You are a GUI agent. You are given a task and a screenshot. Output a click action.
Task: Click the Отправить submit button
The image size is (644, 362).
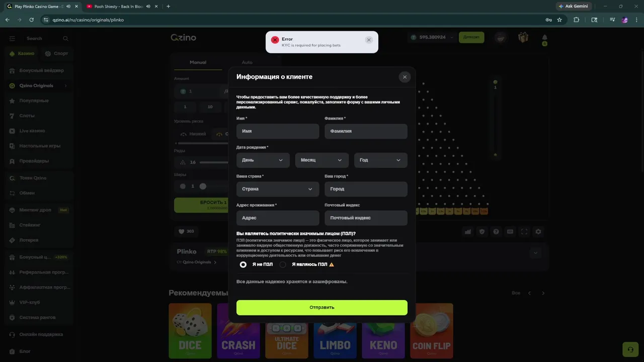[x=322, y=308]
